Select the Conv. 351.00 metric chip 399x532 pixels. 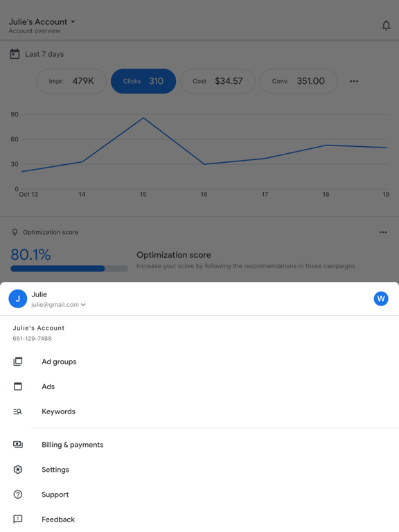[299, 81]
